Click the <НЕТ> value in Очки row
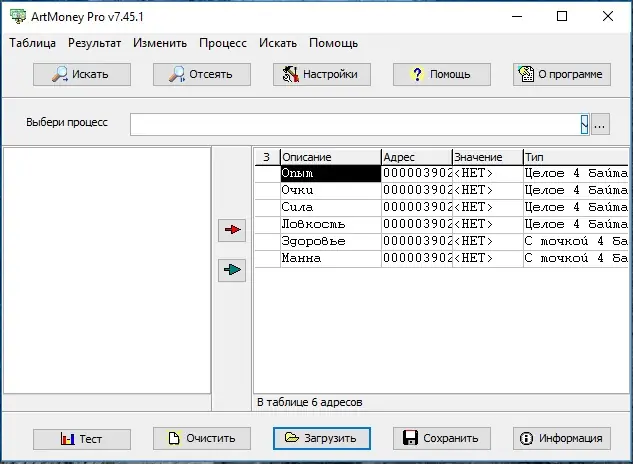 point(488,190)
